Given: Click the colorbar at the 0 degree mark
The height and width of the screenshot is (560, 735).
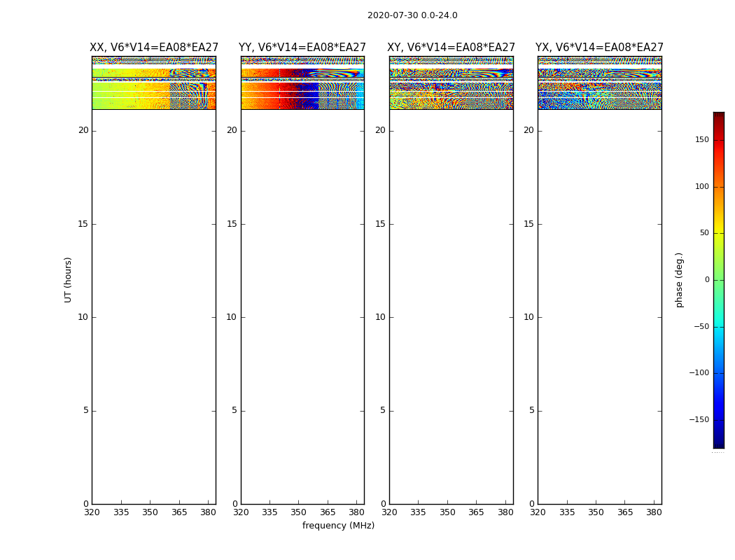Looking at the screenshot, I should (x=718, y=280).
